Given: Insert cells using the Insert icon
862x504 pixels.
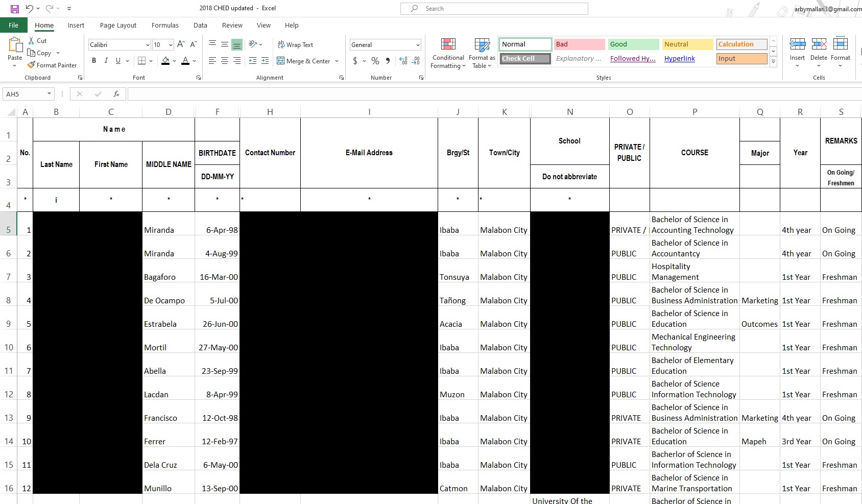Looking at the screenshot, I should click(x=797, y=44).
